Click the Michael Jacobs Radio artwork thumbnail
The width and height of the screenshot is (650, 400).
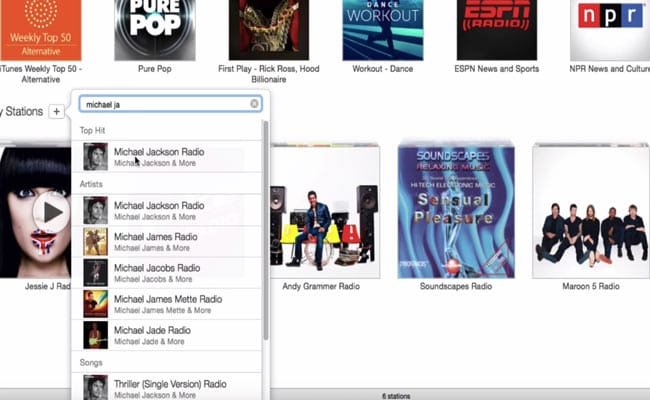[x=95, y=273]
